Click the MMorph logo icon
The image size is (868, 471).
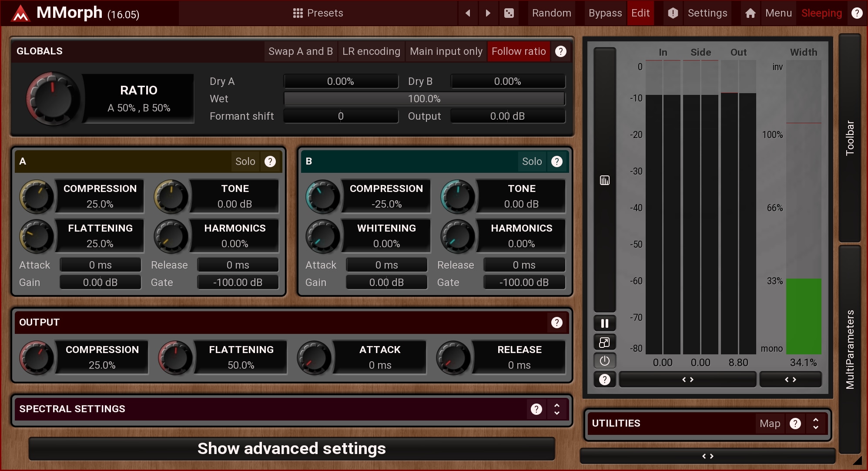[x=20, y=13]
